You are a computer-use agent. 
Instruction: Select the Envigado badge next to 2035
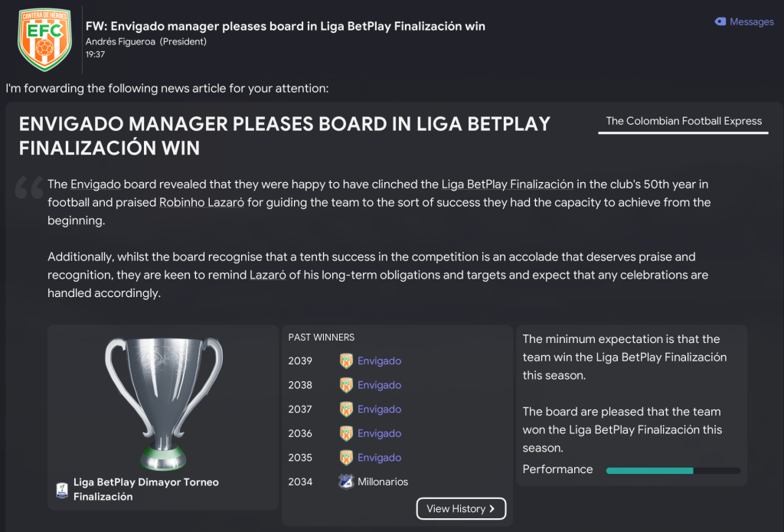(346, 458)
